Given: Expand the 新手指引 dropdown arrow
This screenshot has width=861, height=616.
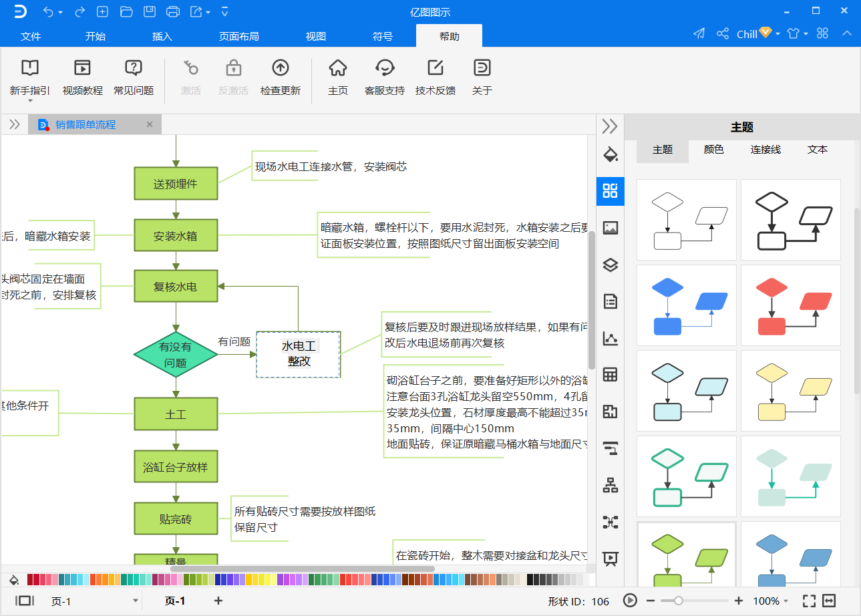Looking at the screenshot, I should [30, 101].
